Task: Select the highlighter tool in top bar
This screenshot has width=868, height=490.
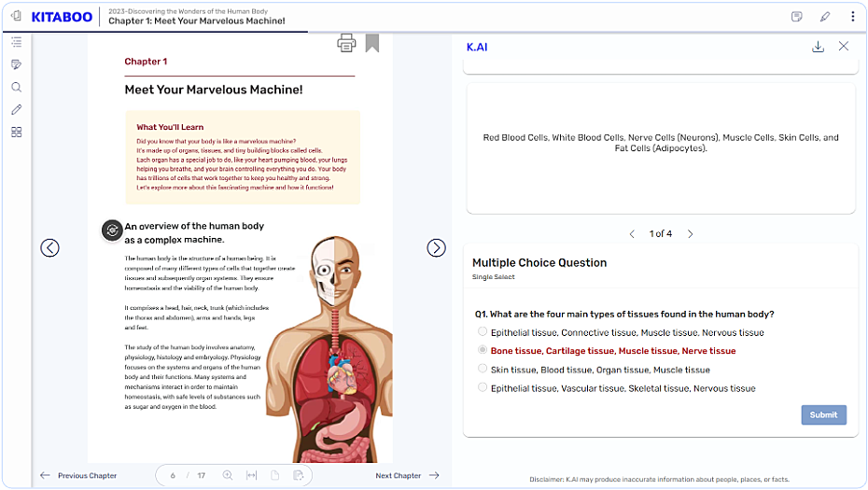Action: (x=825, y=17)
